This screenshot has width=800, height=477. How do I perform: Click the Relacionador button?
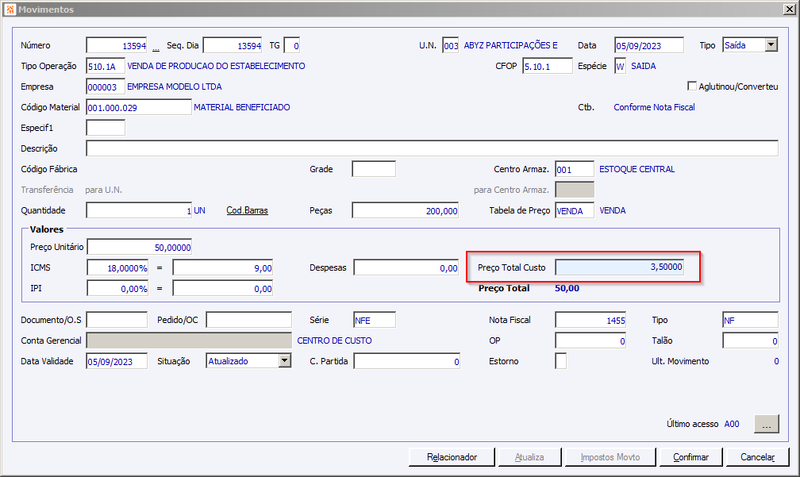coord(452,457)
